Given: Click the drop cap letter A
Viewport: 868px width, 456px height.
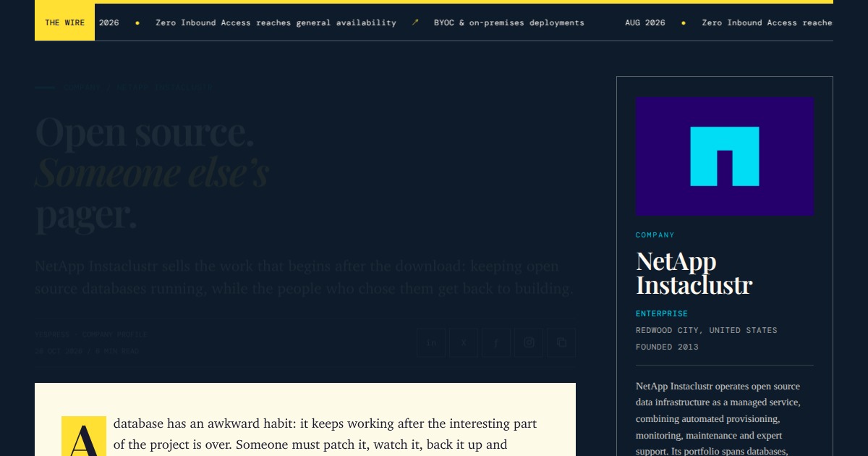Looking at the screenshot, I should [84, 436].
